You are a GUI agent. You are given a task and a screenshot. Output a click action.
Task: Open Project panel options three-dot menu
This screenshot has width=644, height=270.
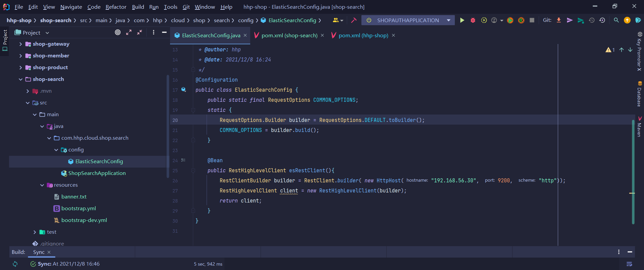(154, 32)
